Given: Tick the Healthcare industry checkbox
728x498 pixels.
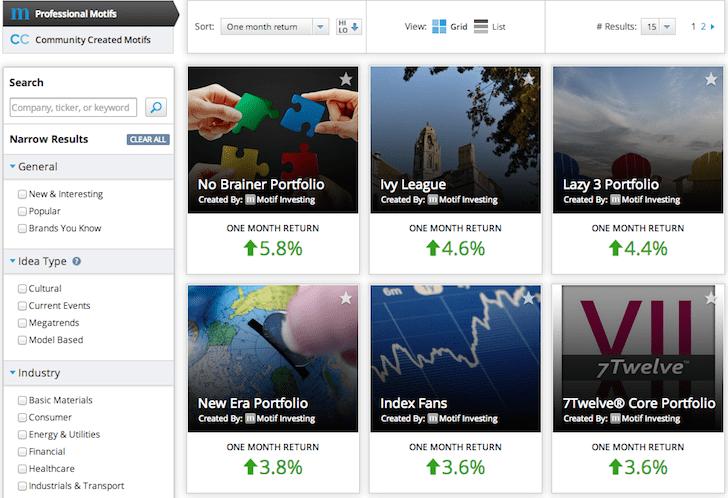Looking at the screenshot, I should click(x=22, y=469).
